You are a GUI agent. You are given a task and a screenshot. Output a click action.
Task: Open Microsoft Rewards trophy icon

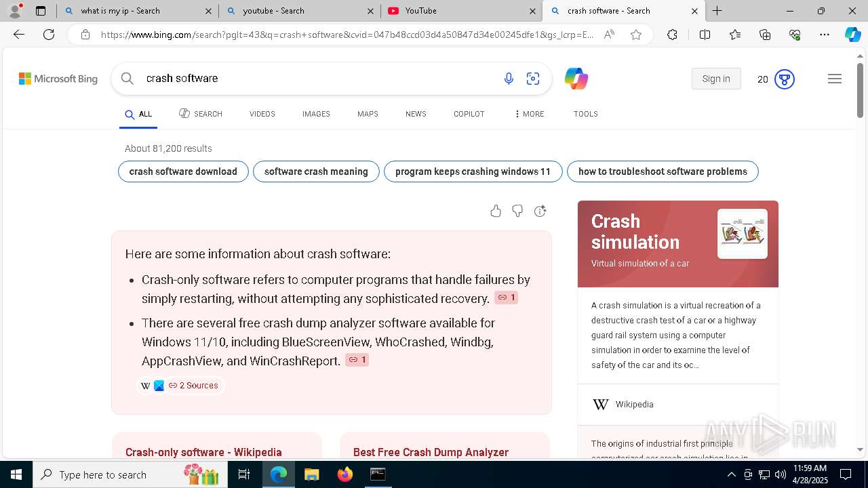785,79
